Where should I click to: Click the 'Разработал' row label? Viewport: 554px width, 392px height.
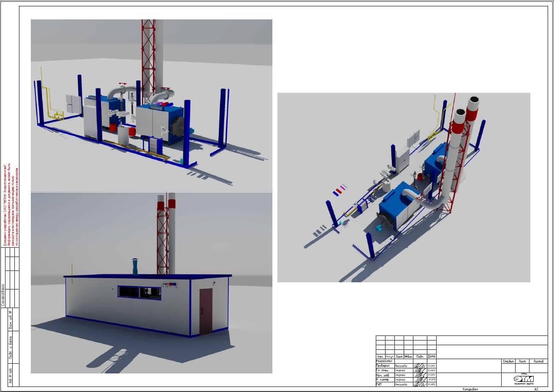click(x=384, y=361)
